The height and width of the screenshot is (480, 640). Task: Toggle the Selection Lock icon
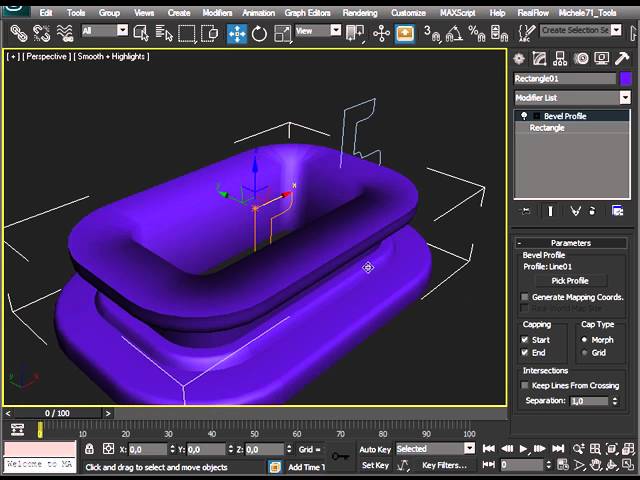[x=89, y=449]
